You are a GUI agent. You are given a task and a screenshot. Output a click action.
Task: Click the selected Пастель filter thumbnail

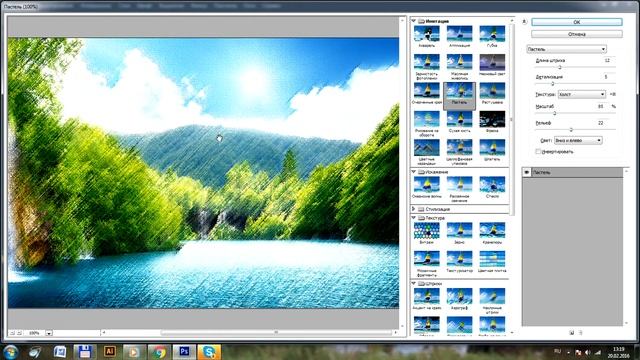(459, 91)
